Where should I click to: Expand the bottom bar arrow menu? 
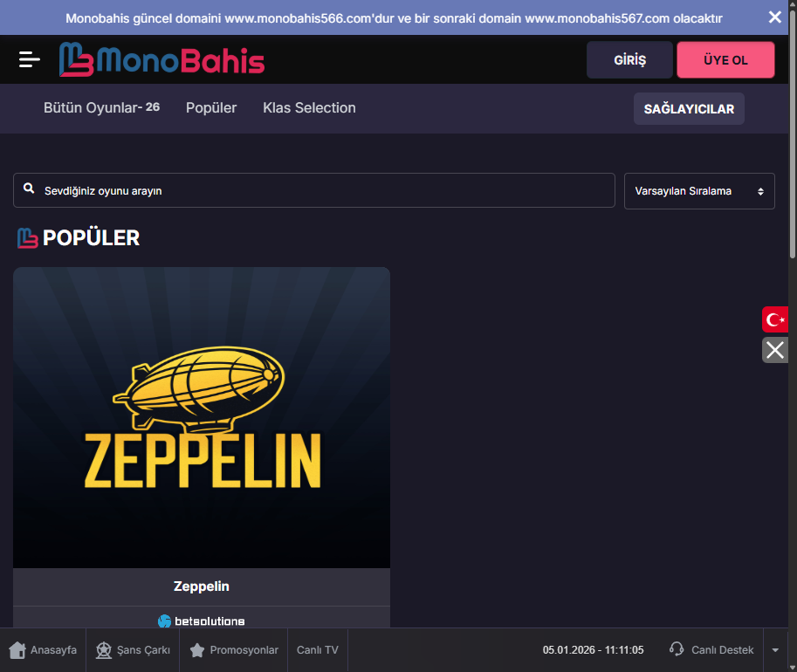click(x=775, y=650)
